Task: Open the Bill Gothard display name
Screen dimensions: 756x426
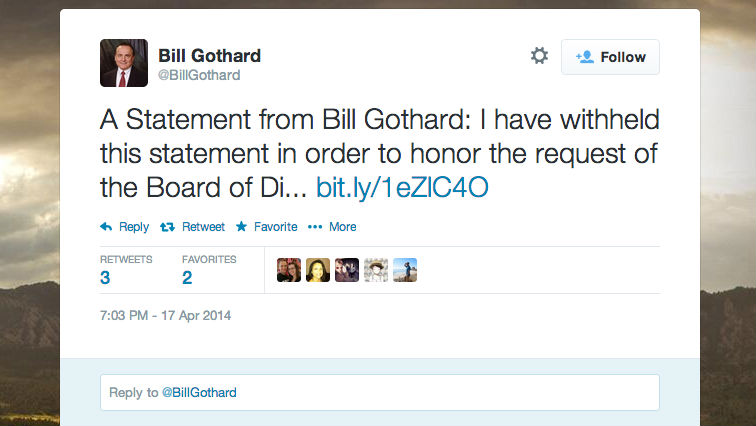Action: [x=209, y=54]
